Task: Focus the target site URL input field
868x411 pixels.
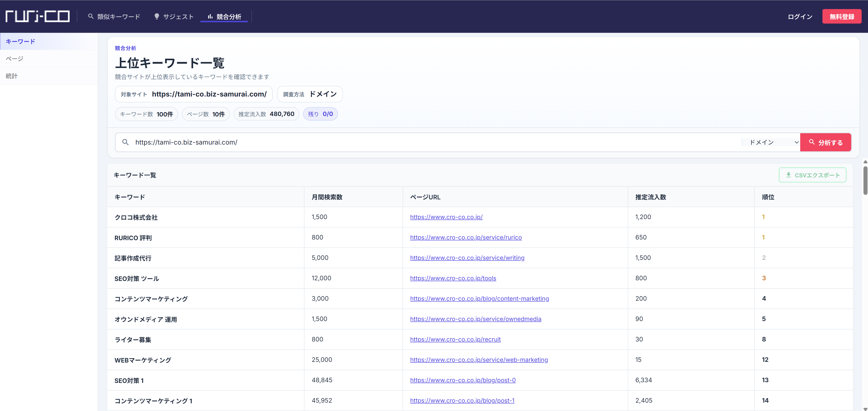Action: click(x=435, y=142)
